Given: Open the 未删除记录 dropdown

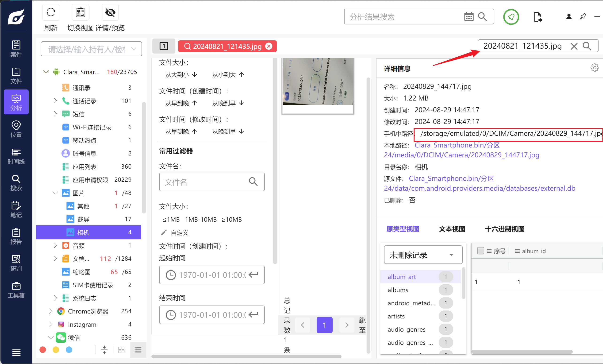Looking at the screenshot, I should click(x=423, y=255).
